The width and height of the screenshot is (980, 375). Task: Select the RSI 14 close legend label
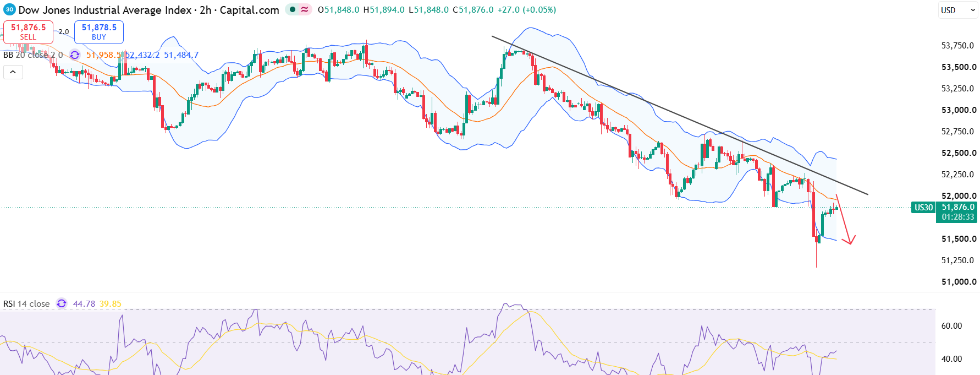tap(26, 303)
